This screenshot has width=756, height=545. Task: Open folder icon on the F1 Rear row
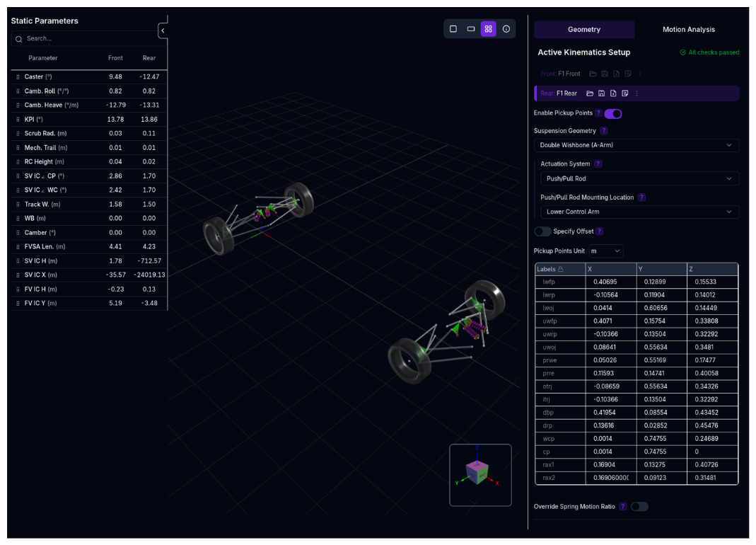pyautogui.click(x=590, y=93)
